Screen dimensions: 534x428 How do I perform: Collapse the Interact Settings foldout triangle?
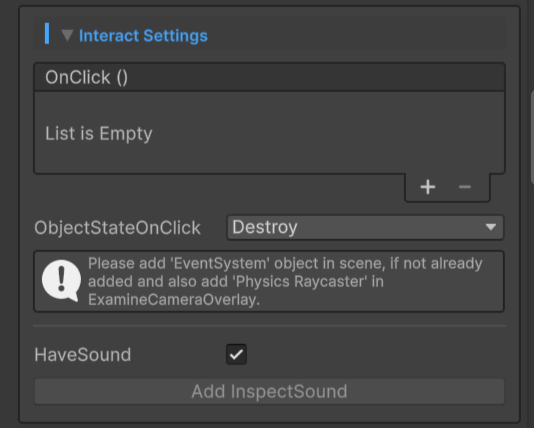[x=67, y=35]
